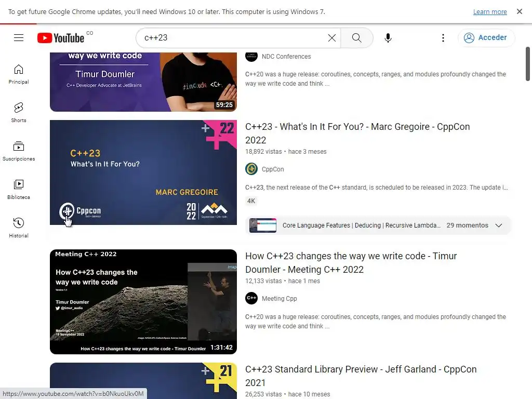Click the 4K badge
The width and height of the screenshot is (532, 399).
[x=251, y=201]
